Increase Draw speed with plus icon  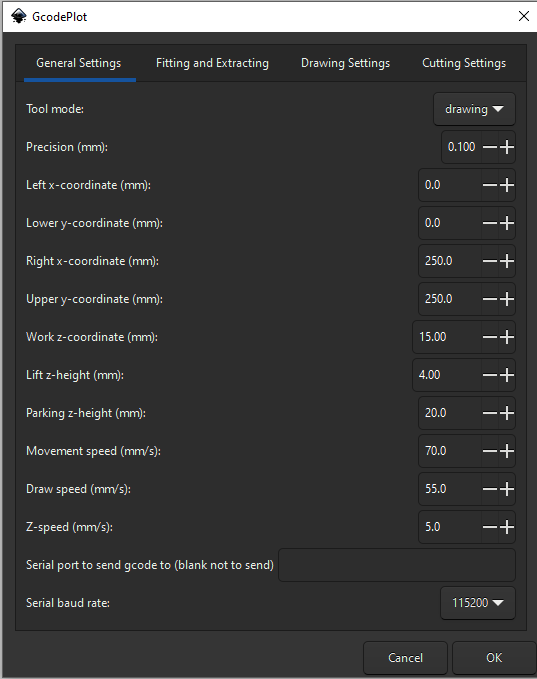(507, 489)
